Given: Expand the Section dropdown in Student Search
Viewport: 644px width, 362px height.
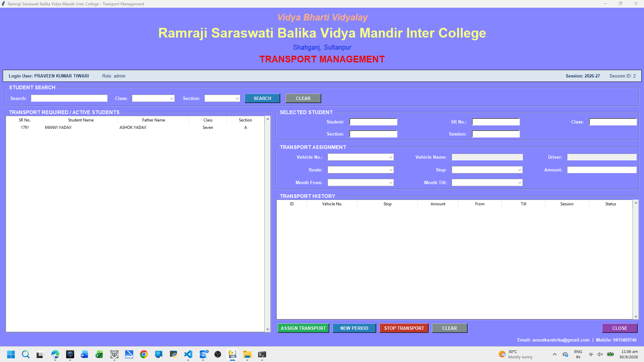Looking at the screenshot, I should point(222,98).
